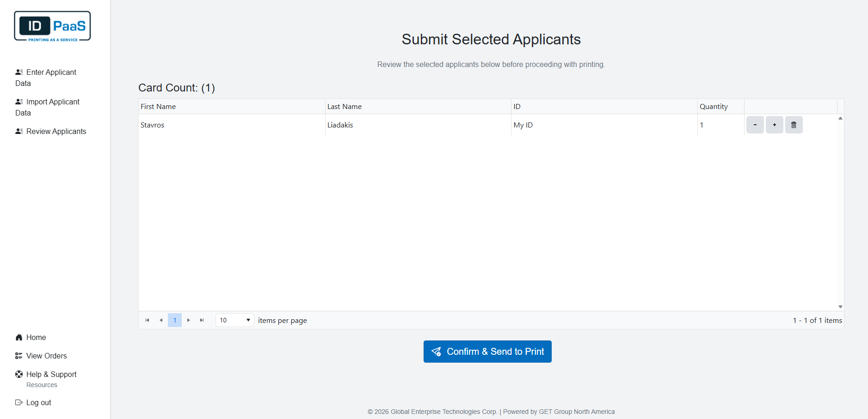Open the GET Group North America link

577,411
